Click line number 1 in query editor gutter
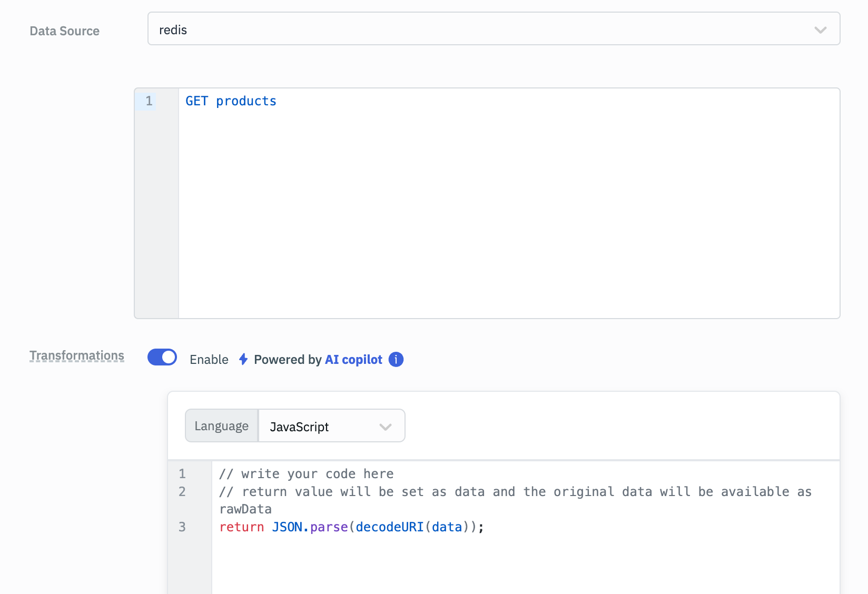Viewport: 868px width, 594px height. pyautogui.click(x=149, y=101)
